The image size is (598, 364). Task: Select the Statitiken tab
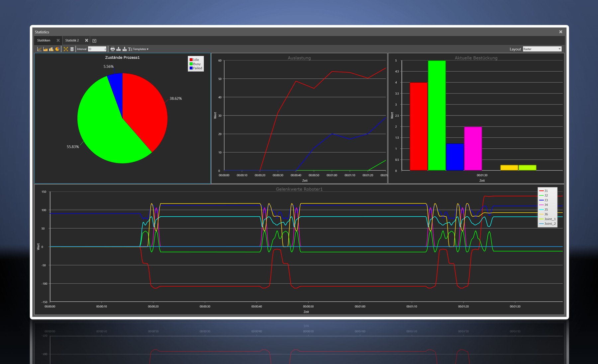click(44, 40)
